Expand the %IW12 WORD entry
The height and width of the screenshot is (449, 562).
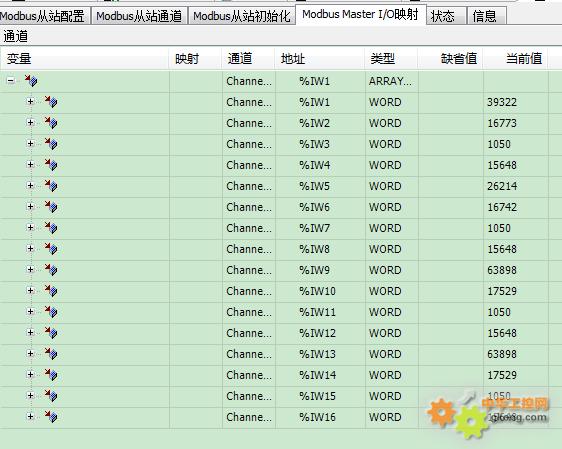[30, 333]
